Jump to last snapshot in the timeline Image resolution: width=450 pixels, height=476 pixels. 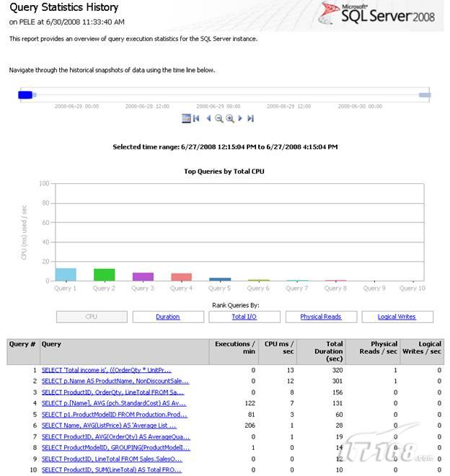(250, 118)
